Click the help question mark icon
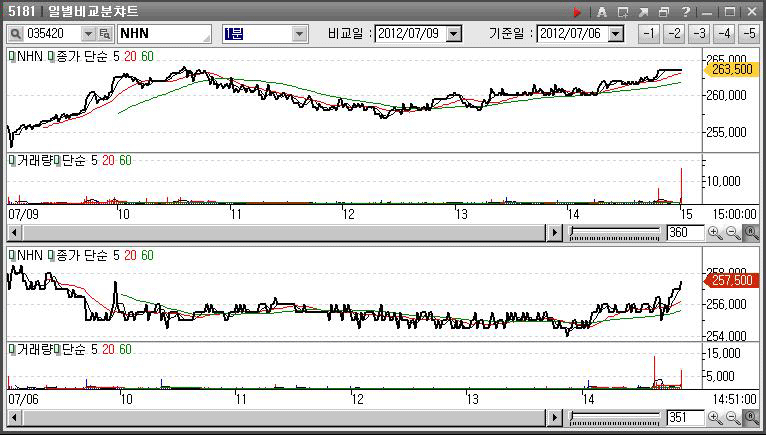Screen dimensions: 766x435 coord(685,12)
